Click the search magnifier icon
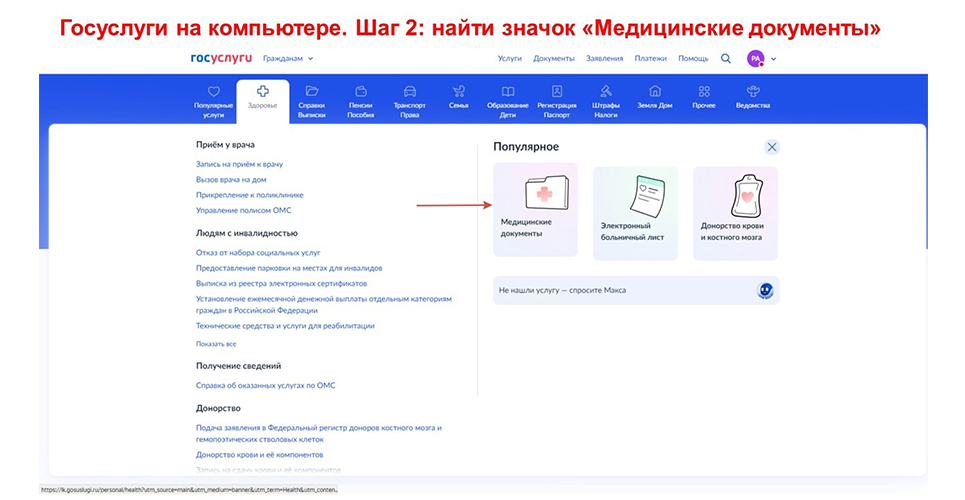 (726, 59)
